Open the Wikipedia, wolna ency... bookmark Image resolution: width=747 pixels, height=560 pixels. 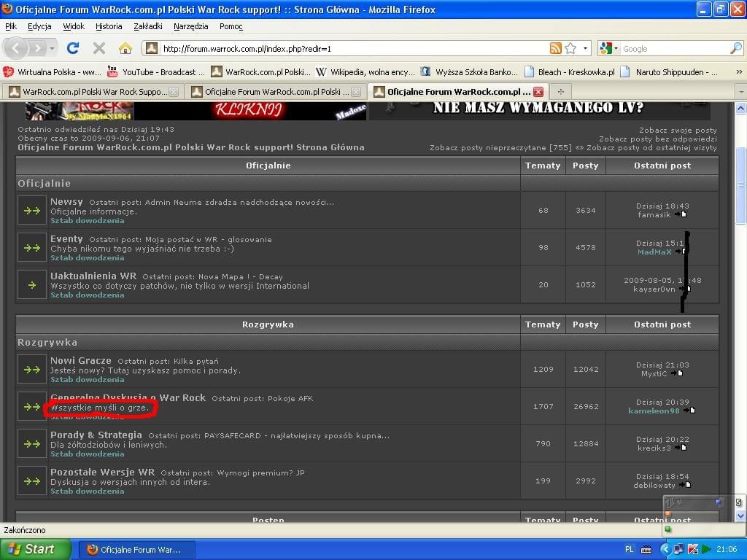[x=365, y=72]
